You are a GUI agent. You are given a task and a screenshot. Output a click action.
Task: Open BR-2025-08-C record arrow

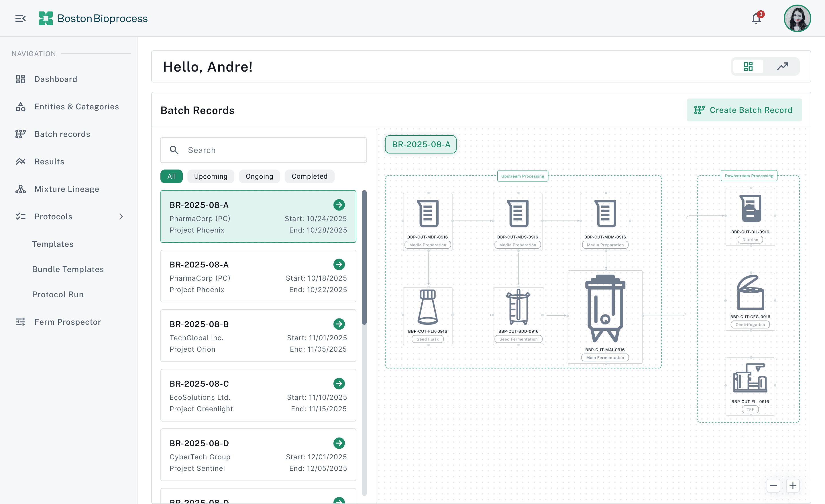click(x=339, y=383)
